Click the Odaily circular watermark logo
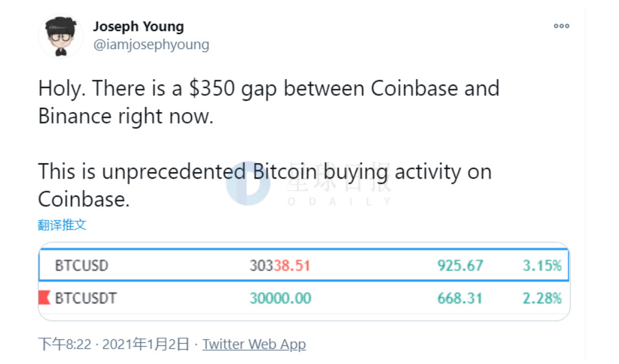 pyautogui.click(x=247, y=182)
